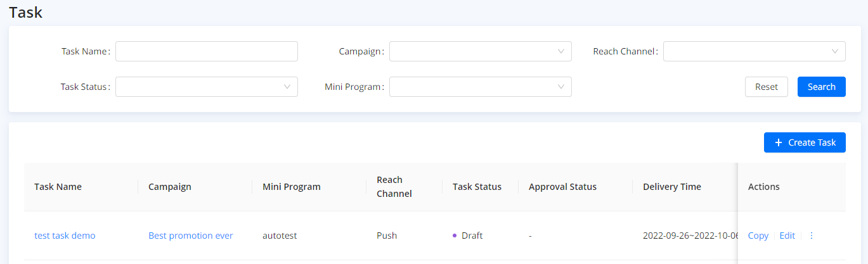The image size is (868, 264).
Task: Expand the Campaign dropdown
Action: [480, 51]
